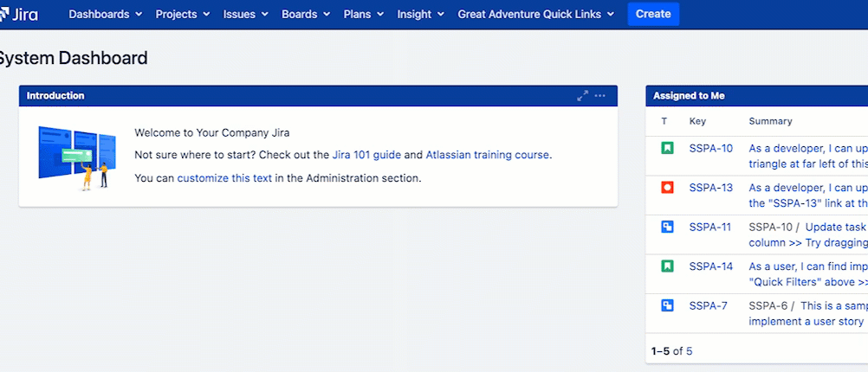Open the Insight dropdown
868x372 pixels.
421,15
